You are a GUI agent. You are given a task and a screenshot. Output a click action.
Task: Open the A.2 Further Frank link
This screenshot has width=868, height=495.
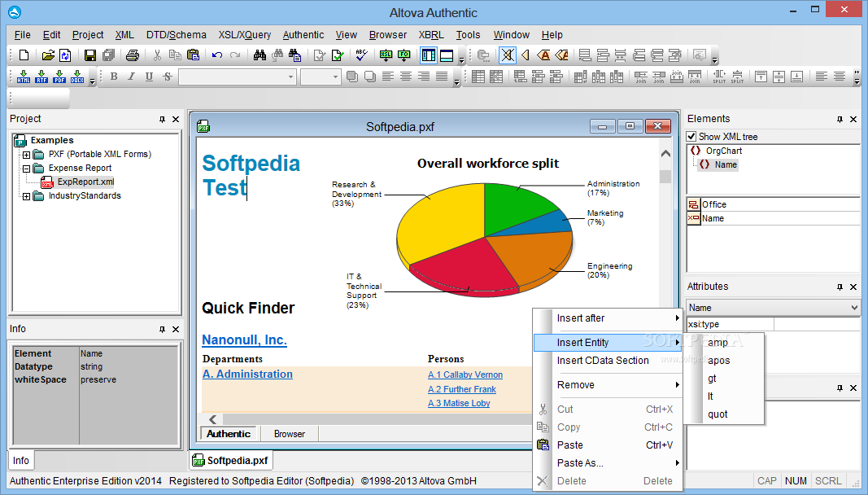462,389
